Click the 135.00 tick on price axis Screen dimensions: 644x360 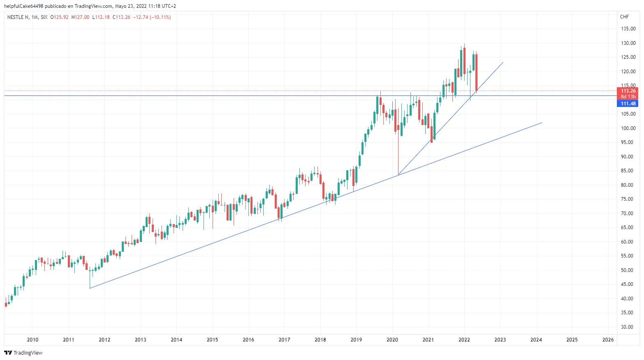point(628,29)
